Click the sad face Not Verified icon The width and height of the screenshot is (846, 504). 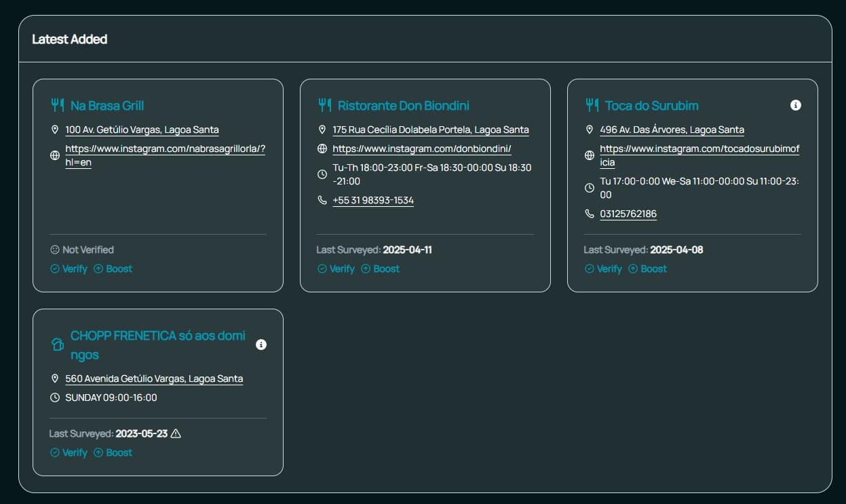point(55,250)
